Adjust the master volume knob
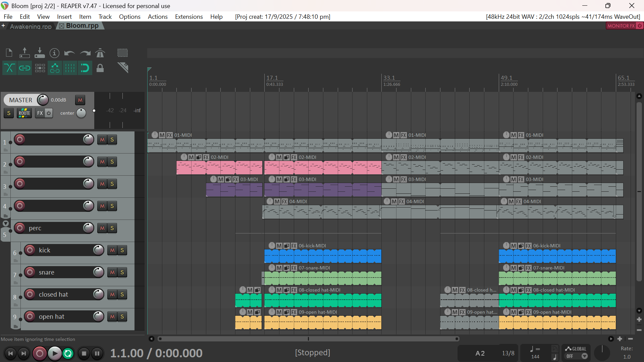This screenshot has width=644, height=362. click(x=43, y=100)
